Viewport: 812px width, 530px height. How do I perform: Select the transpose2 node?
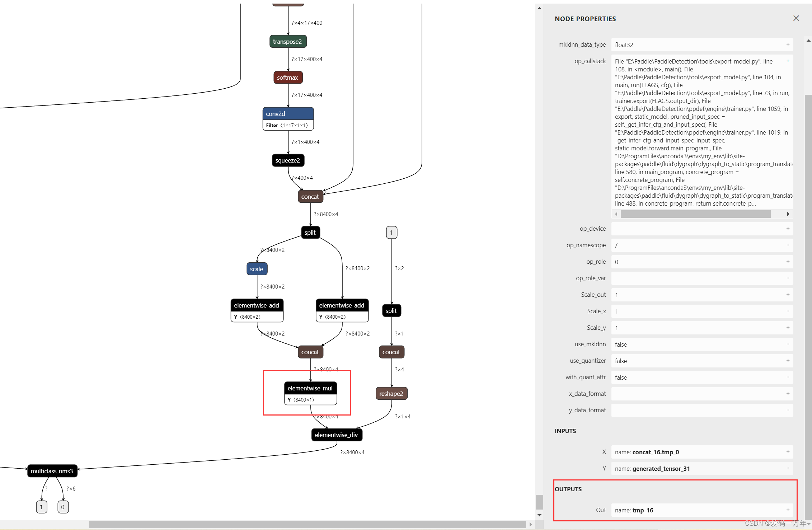pos(288,42)
